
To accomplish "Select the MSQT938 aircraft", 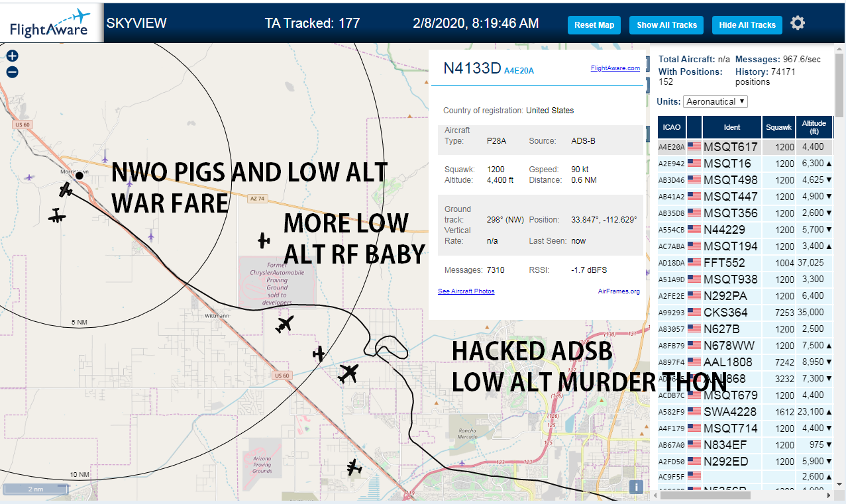I will 745,279.
